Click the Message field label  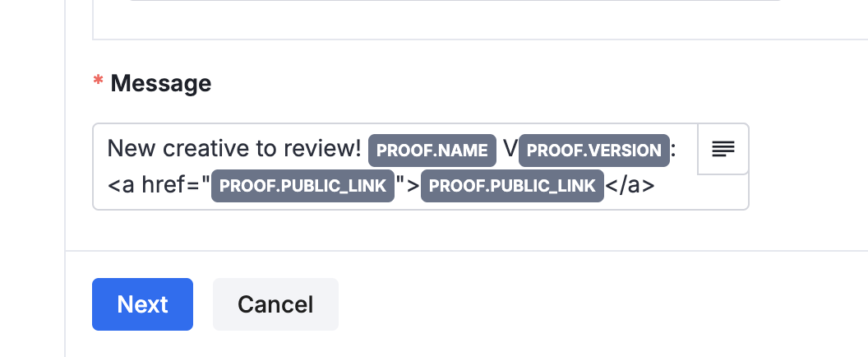(x=160, y=83)
